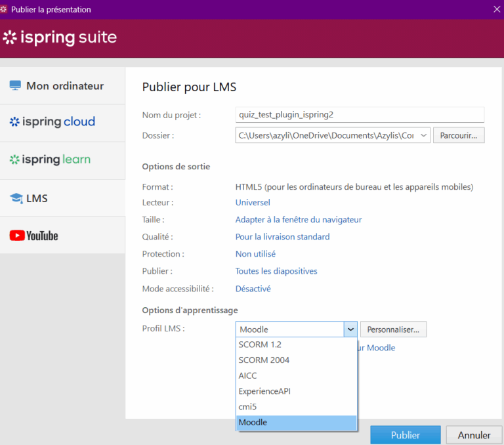504x445 pixels.
Task: Open the Mon ordinateur publishing tab
Action: coord(62,85)
